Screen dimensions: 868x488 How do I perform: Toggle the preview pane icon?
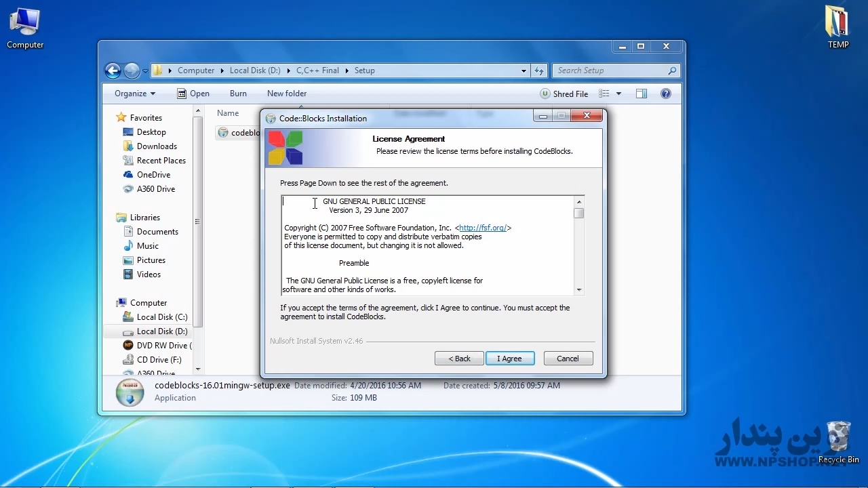pyautogui.click(x=642, y=94)
